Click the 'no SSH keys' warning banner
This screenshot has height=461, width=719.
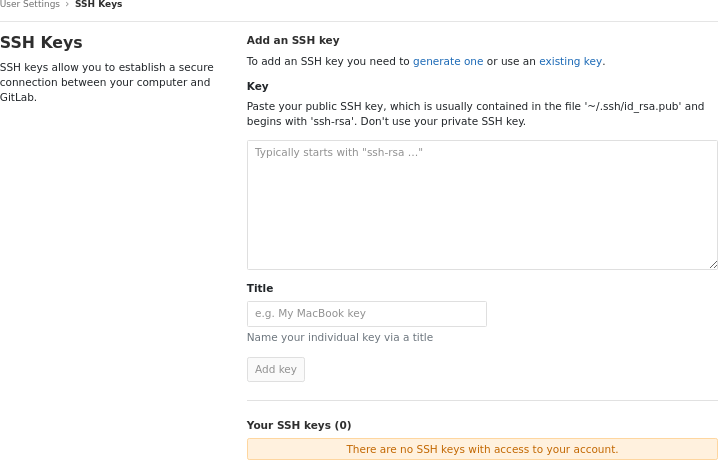coord(482,449)
